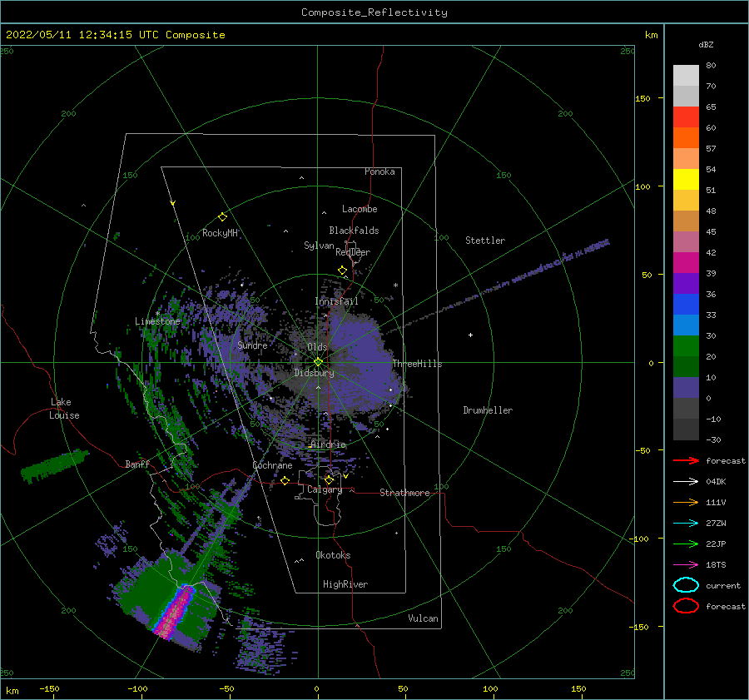Click the slate purple 0-10 dBZ legend swatch
The image size is (749, 700).
click(x=686, y=388)
